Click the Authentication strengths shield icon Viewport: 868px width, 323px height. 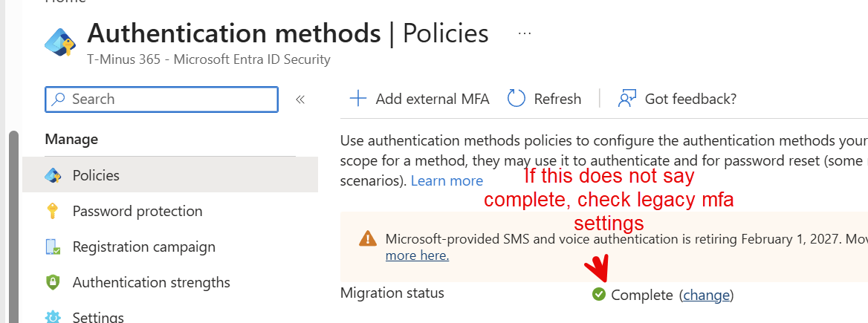(53, 282)
